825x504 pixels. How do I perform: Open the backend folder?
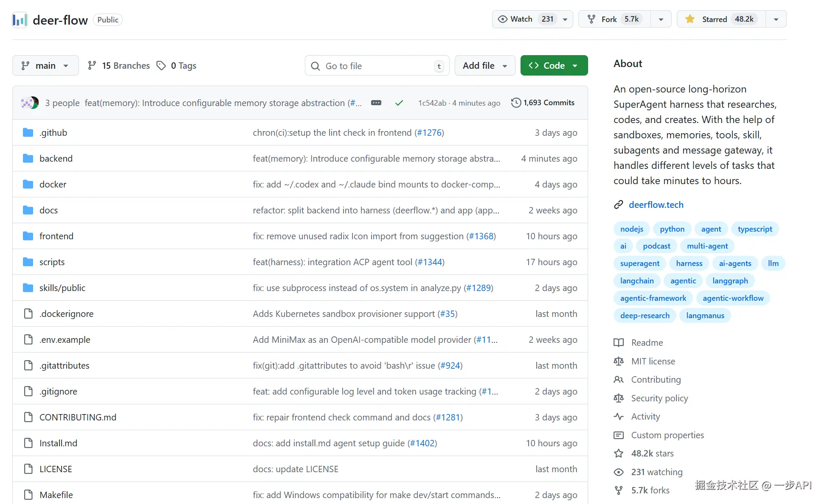coord(56,159)
